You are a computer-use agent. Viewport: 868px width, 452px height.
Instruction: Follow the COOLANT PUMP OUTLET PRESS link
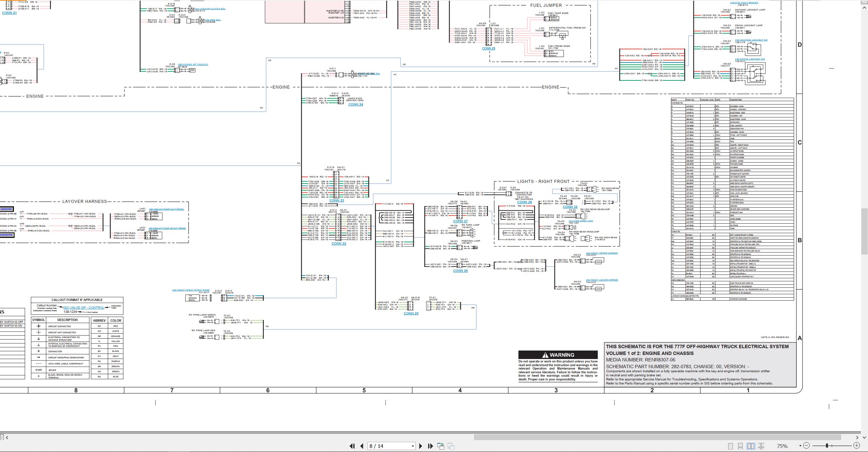167,228
